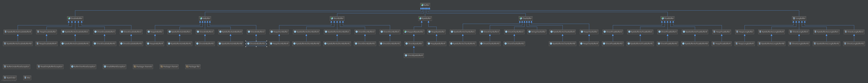Click the highlighted DirectIntBufferRU node
This screenshot has width=868, height=83.
point(256,44)
